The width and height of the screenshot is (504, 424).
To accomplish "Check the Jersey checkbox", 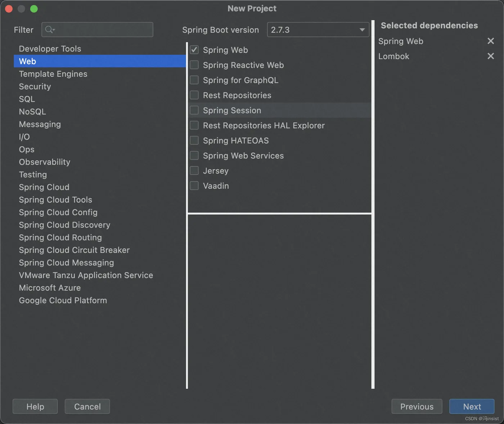I will click(194, 171).
